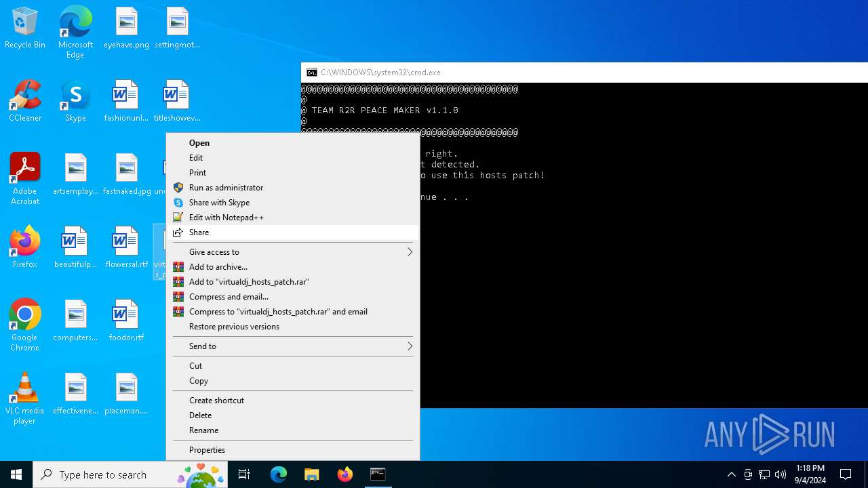Open the Skype desktop shortcut
The width and height of the screenshot is (868, 488).
75,102
